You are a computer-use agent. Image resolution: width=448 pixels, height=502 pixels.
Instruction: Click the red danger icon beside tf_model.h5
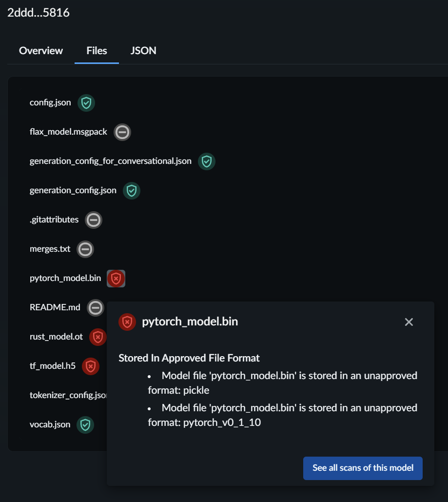pyautogui.click(x=91, y=366)
